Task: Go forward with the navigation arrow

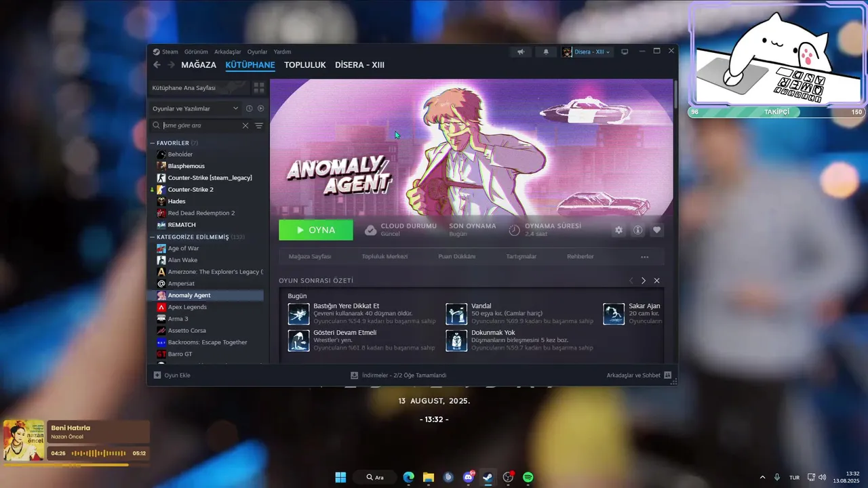Action: tap(171, 65)
